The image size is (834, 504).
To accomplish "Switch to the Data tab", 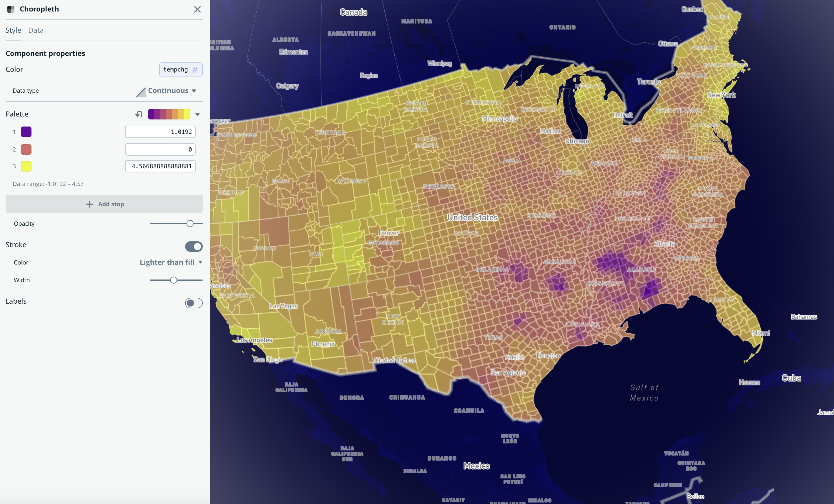I will click(36, 30).
